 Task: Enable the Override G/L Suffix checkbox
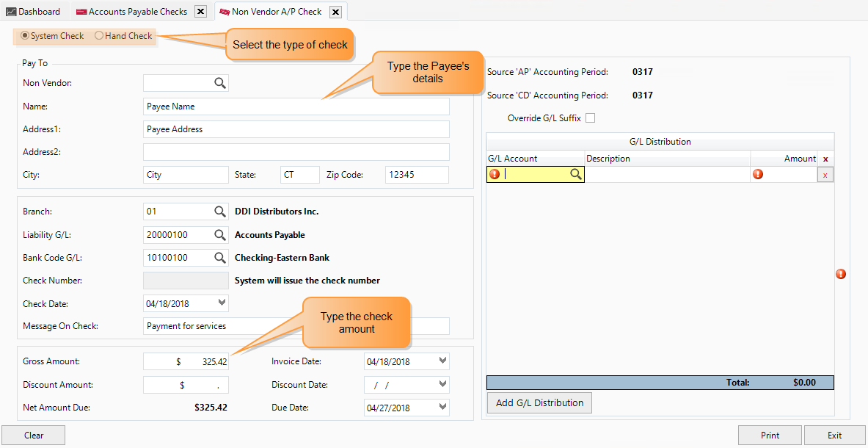[x=590, y=118]
